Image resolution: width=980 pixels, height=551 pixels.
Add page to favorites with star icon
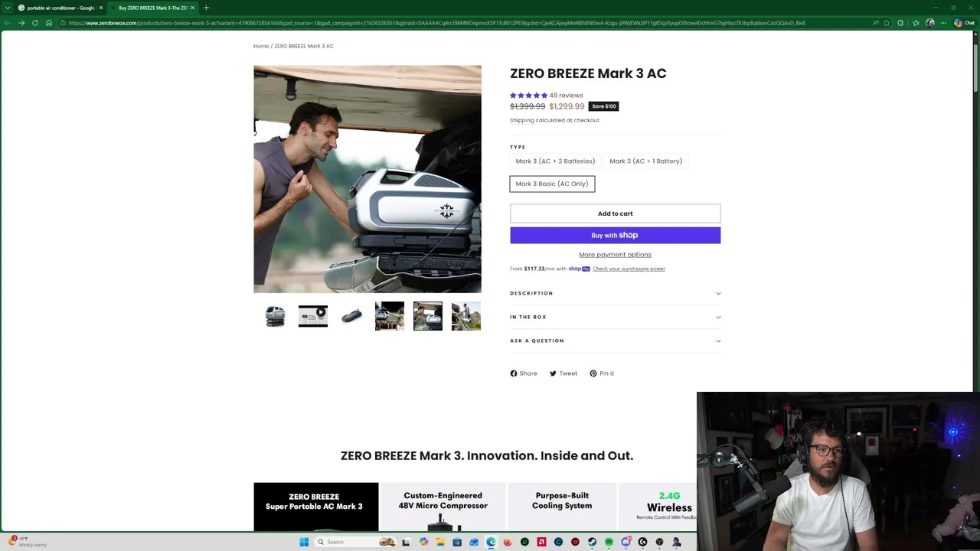[887, 23]
